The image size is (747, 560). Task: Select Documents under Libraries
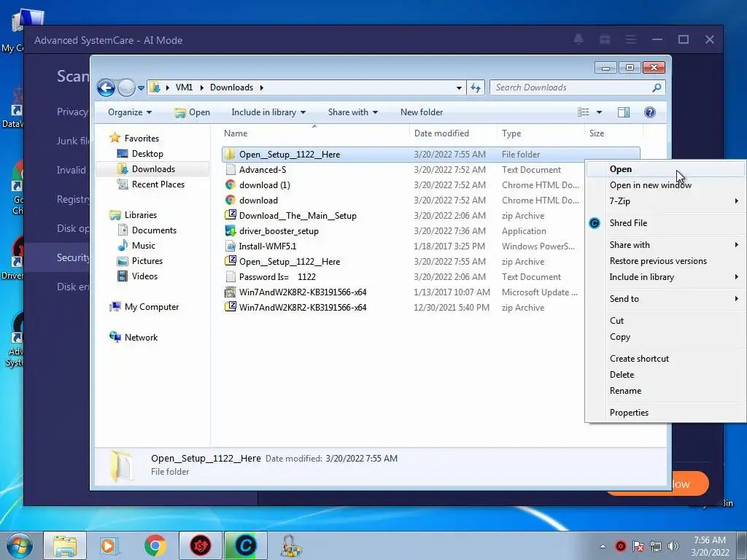tap(154, 230)
